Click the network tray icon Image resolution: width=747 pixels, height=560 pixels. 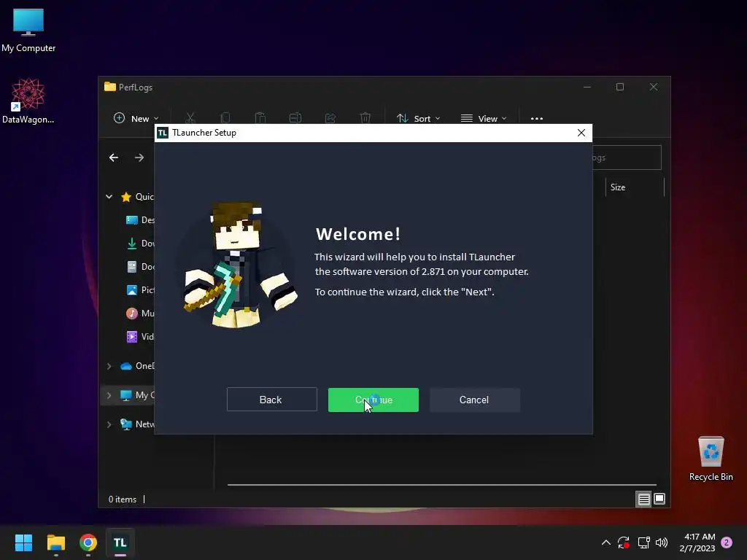pyautogui.click(x=643, y=542)
